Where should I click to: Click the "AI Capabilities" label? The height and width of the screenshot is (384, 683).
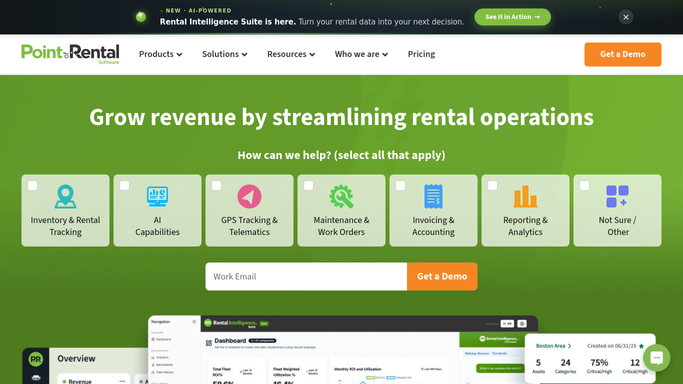(157, 226)
